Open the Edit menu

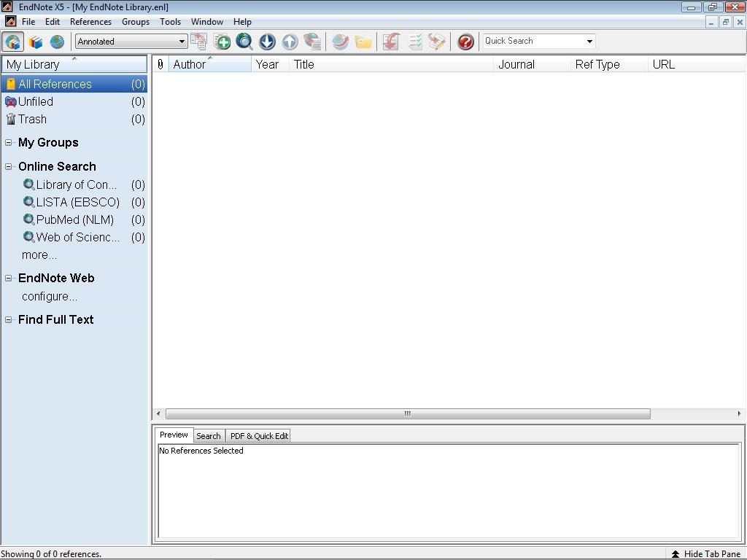(53, 22)
